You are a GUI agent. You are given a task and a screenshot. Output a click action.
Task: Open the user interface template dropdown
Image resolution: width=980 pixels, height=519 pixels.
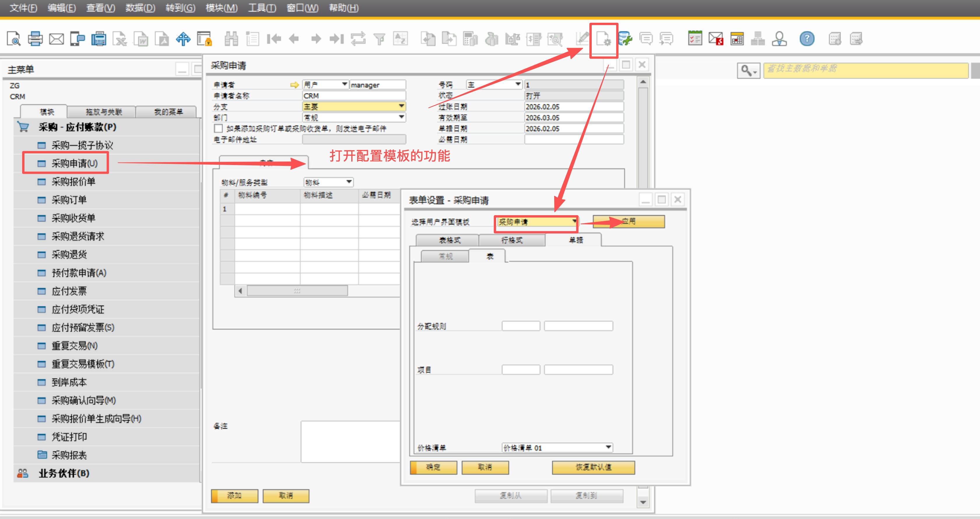[574, 222]
